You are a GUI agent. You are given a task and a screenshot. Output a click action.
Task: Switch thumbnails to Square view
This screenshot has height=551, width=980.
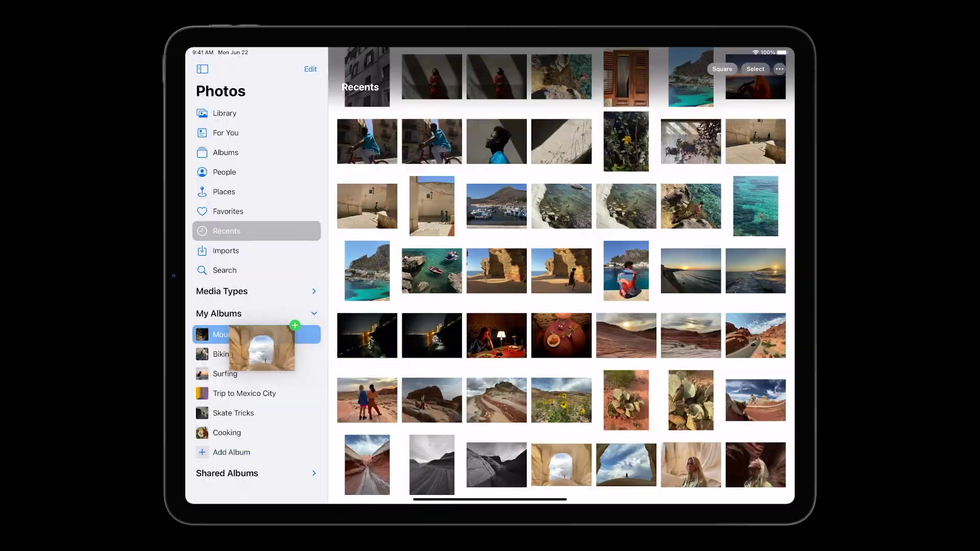(722, 69)
